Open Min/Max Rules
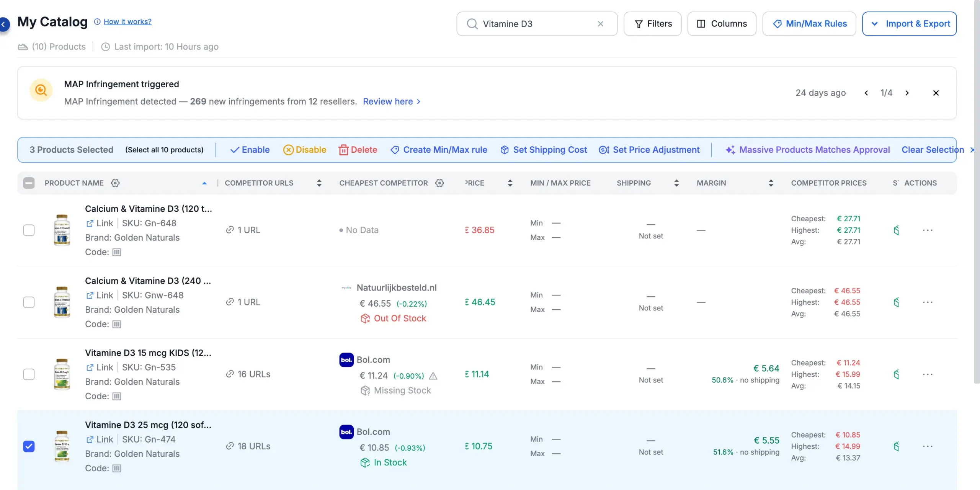980x490 pixels. (809, 24)
